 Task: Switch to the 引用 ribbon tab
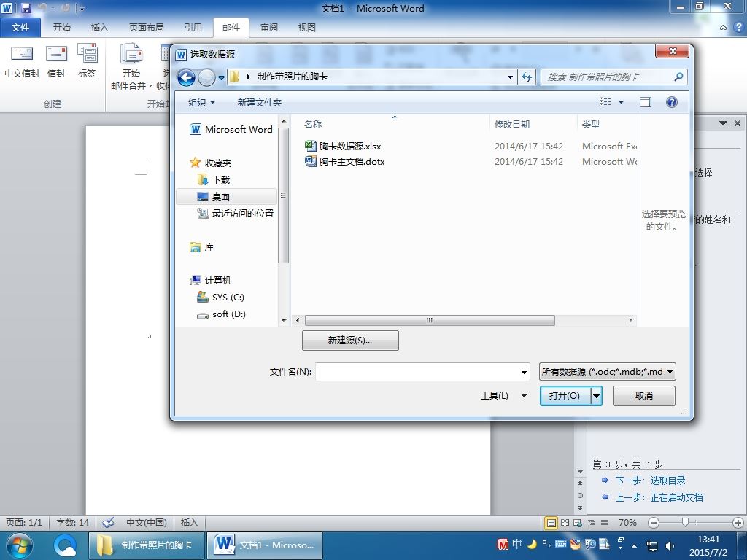[x=193, y=28]
